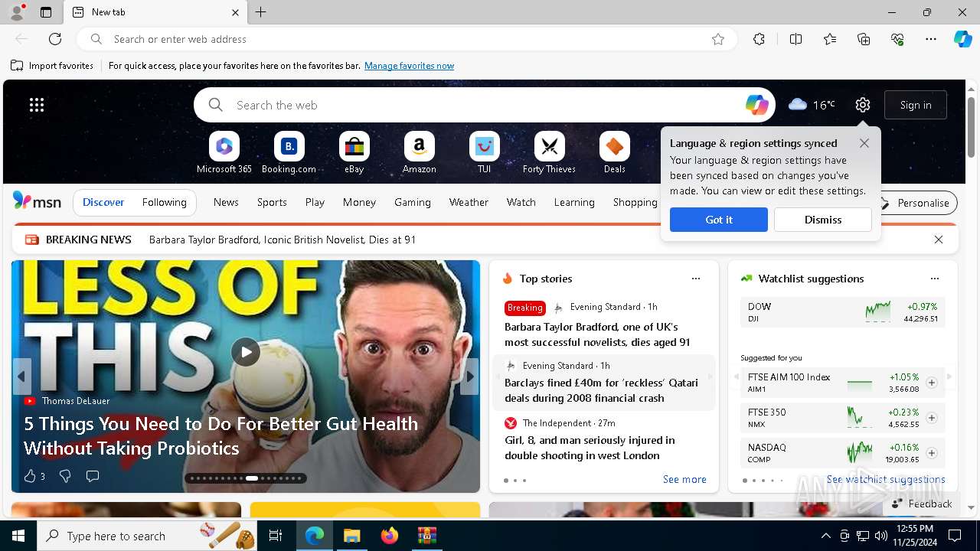Close the breaking news banner
The height and width of the screenshot is (551, 980).
pyautogui.click(x=939, y=240)
